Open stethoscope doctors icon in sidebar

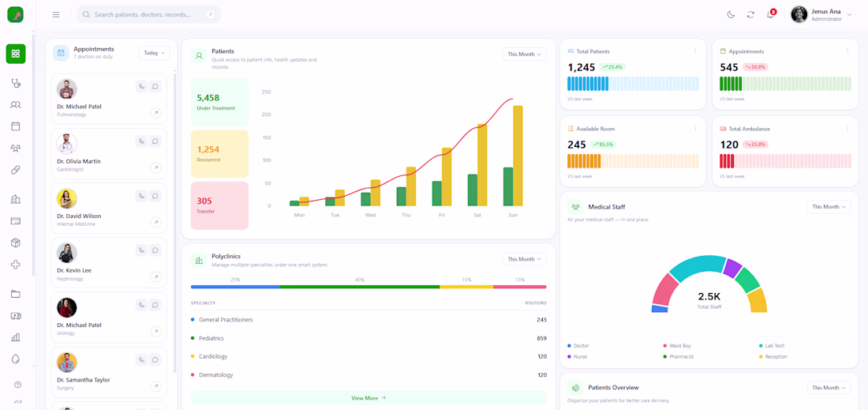tap(16, 83)
